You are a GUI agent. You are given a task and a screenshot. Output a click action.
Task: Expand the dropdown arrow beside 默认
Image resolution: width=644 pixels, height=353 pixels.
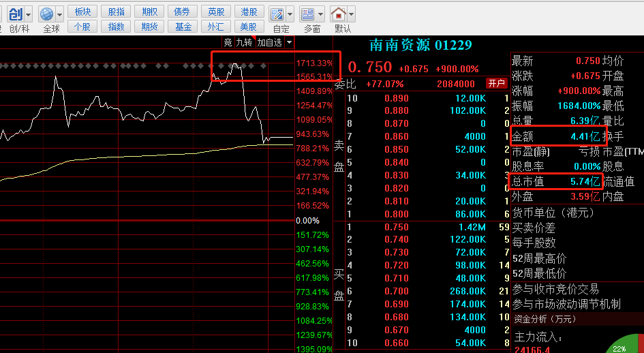click(351, 15)
